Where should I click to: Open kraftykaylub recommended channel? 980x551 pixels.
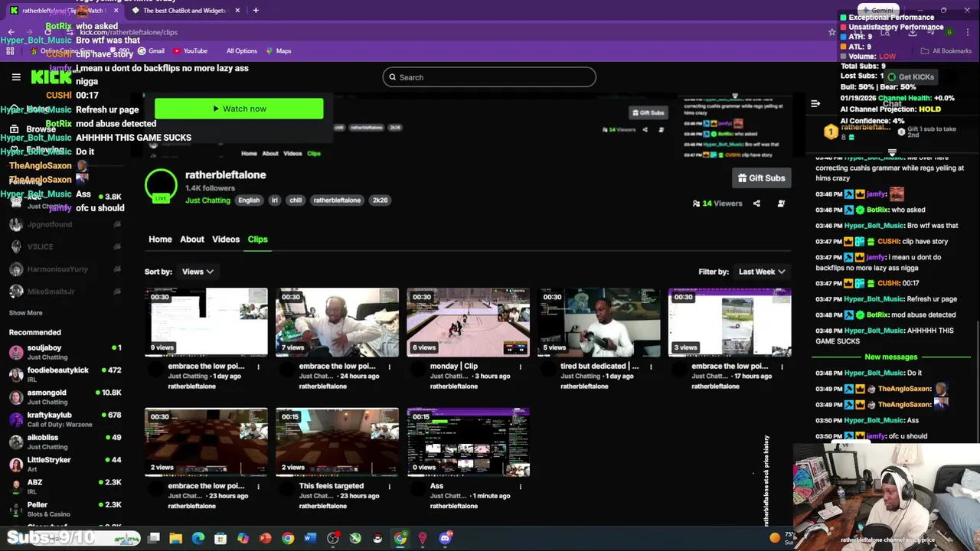(x=65, y=419)
